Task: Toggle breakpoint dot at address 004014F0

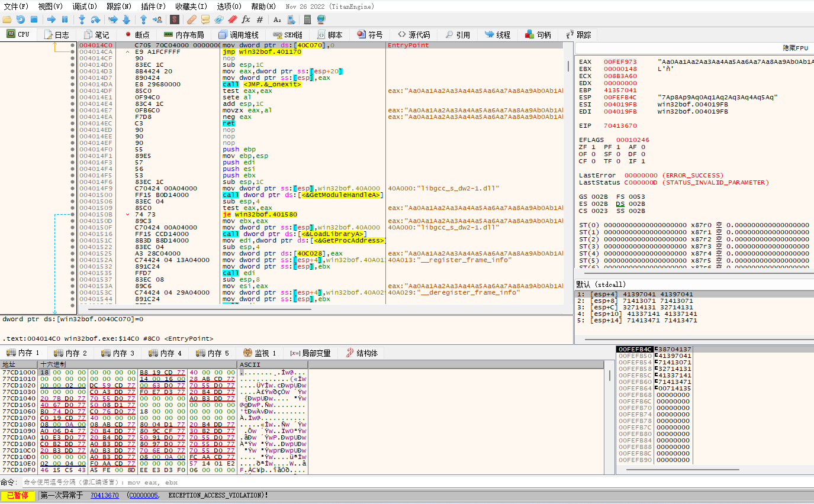Action: [73, 150]
